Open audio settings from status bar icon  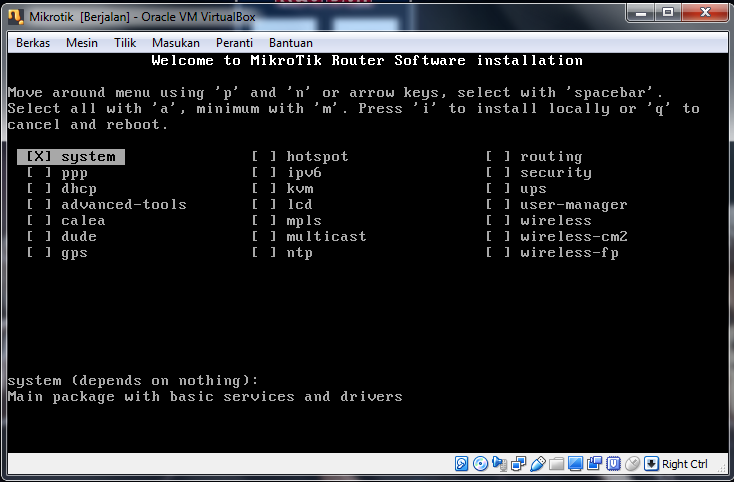click(x=499, y=464)
